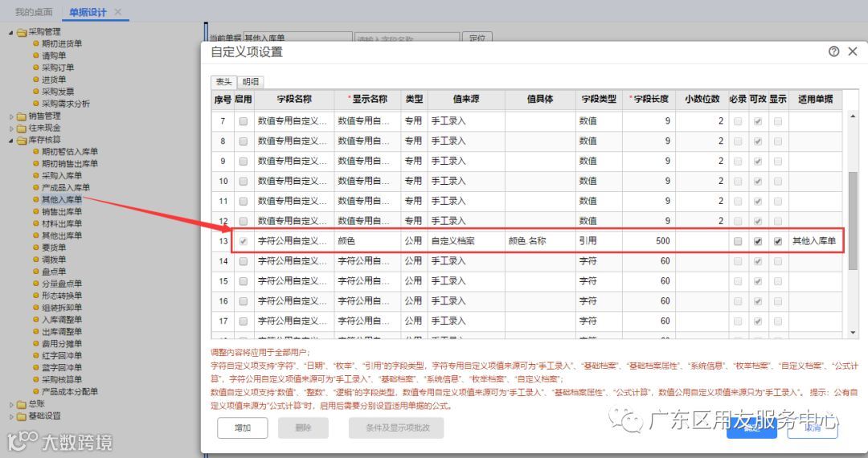Screen dimensions: 868x458
Task: Switch to 我的桌面 tab
Action: click(34, 11)
